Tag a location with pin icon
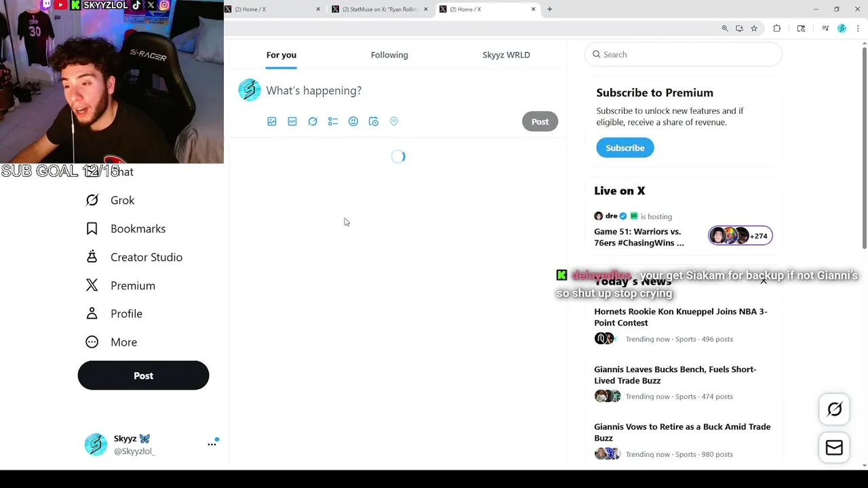Image resolution: width=868 pixels, height=488 pixels. pos(394,121)
